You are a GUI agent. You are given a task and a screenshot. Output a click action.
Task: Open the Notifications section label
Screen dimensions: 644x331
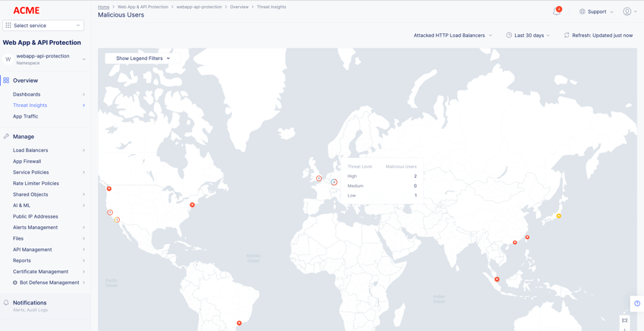click(x=30, y=303)
